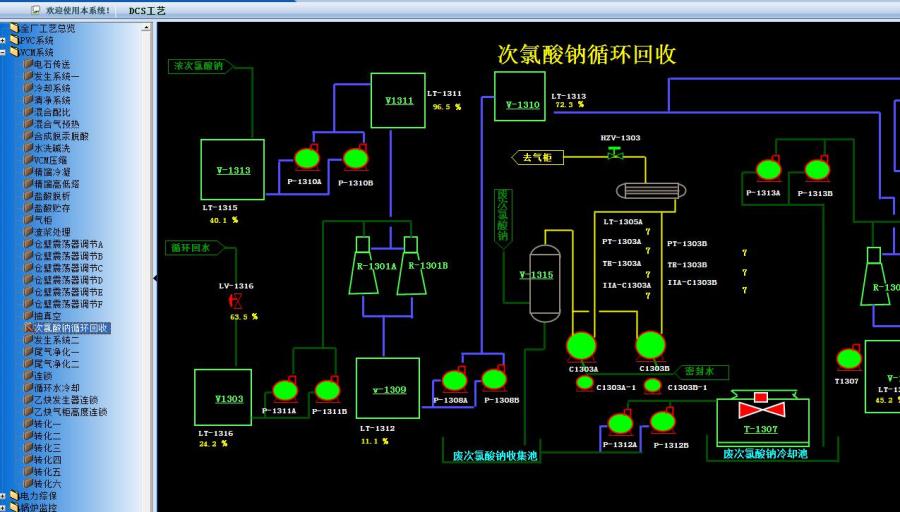Screen dimensions: 900x512
Task: Select highlighted 次氯酸钠循环回收 item
Action: [71, 328]
